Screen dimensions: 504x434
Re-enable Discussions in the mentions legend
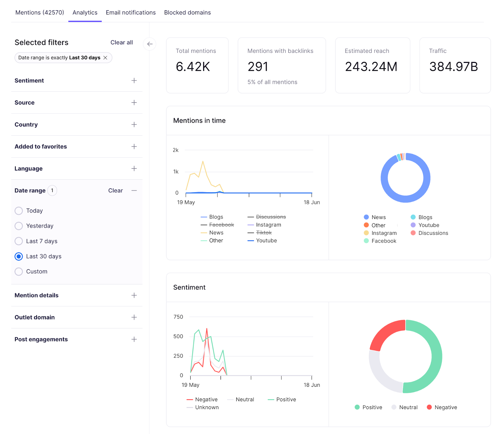271,217
